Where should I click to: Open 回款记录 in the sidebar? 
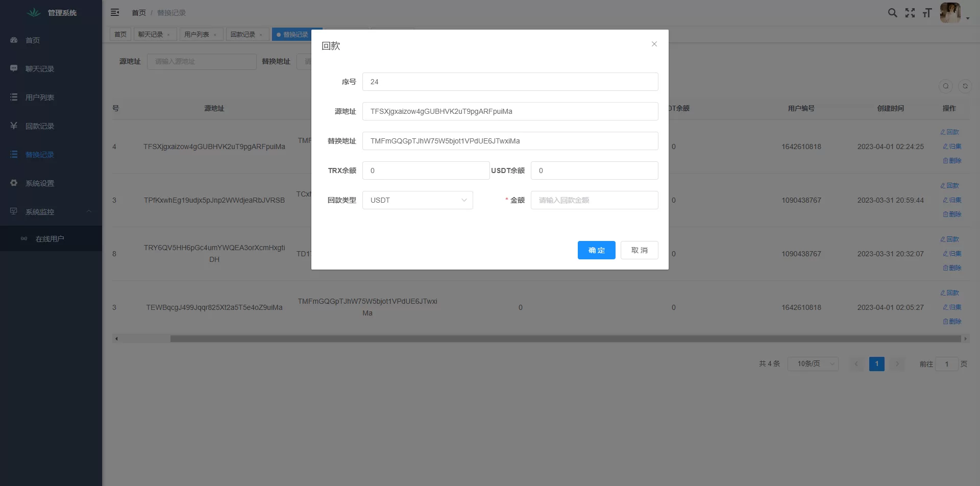51,126
